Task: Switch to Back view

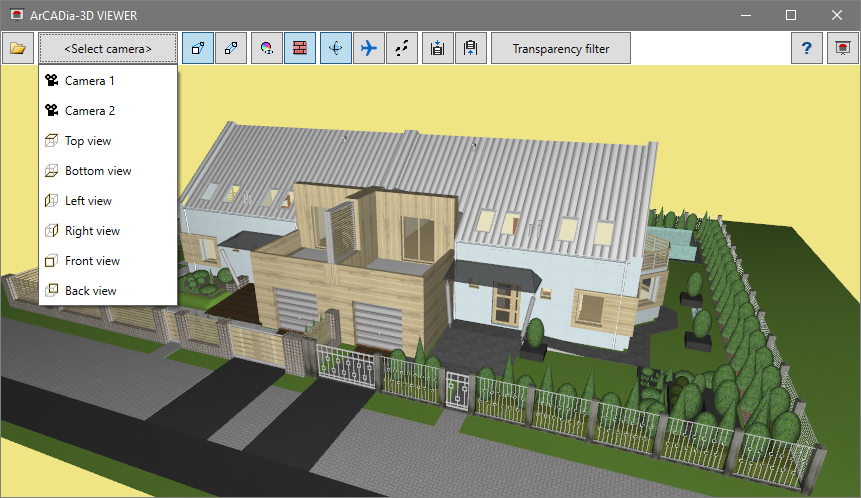Action: coord(108,290)
